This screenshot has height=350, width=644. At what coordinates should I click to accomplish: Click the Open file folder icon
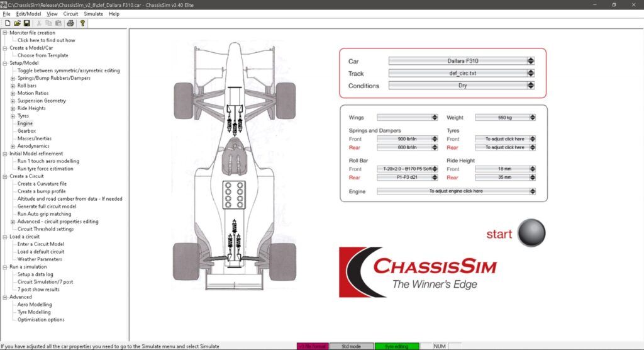17,23
